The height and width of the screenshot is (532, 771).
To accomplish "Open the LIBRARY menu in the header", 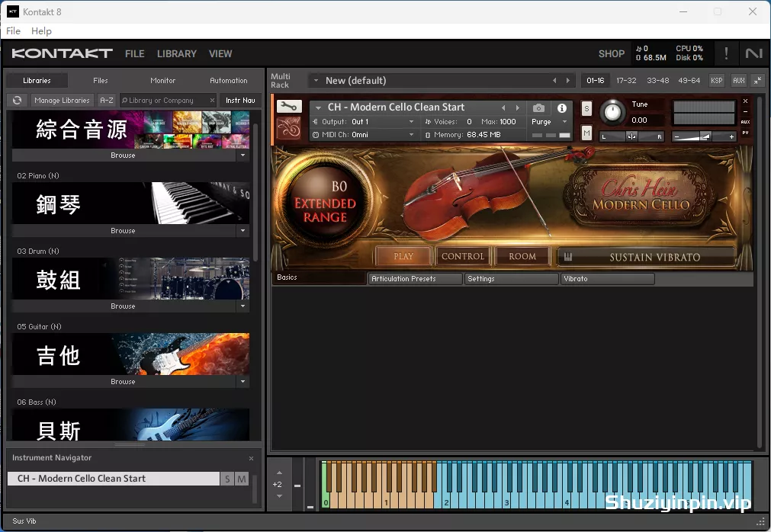I will click(x=176, y=54).
